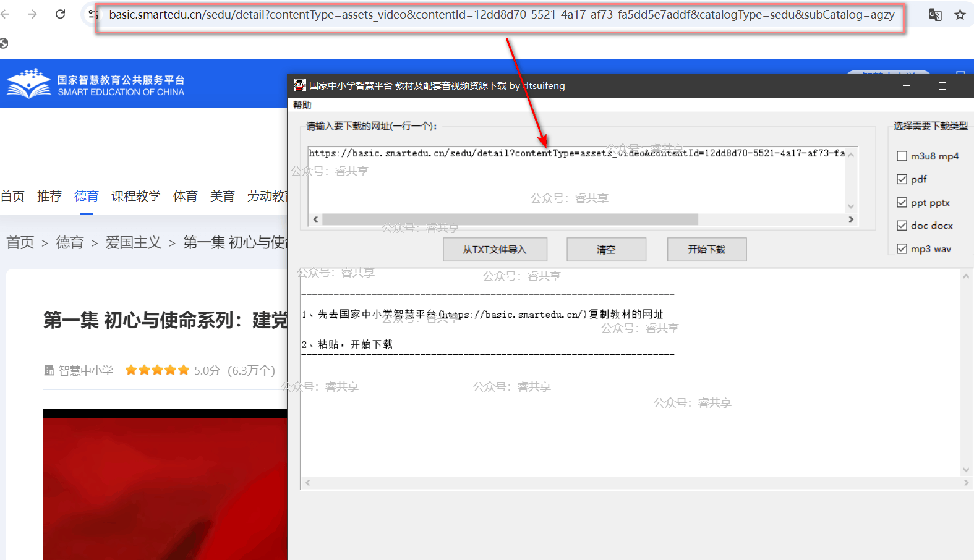
Task: Click URL box horizontal scrollbar left arrow
Action: 315,219
